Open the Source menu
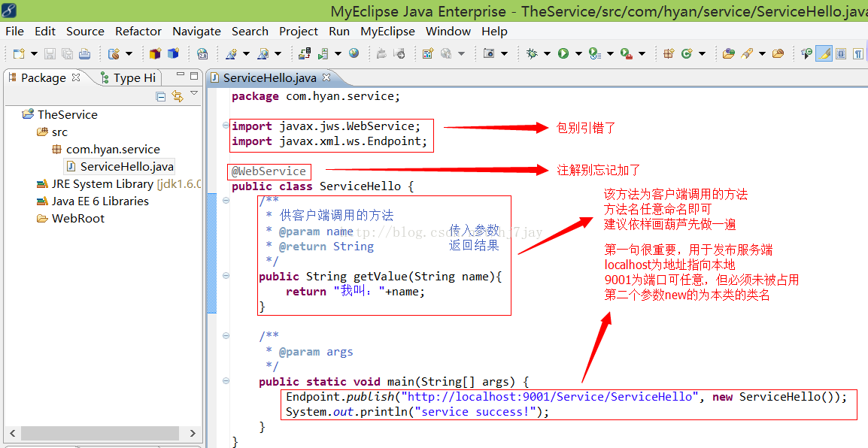 click(x=85, y=32)
